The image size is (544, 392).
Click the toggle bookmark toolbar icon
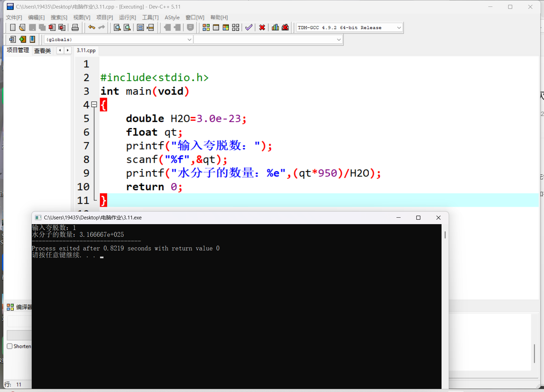191,28
